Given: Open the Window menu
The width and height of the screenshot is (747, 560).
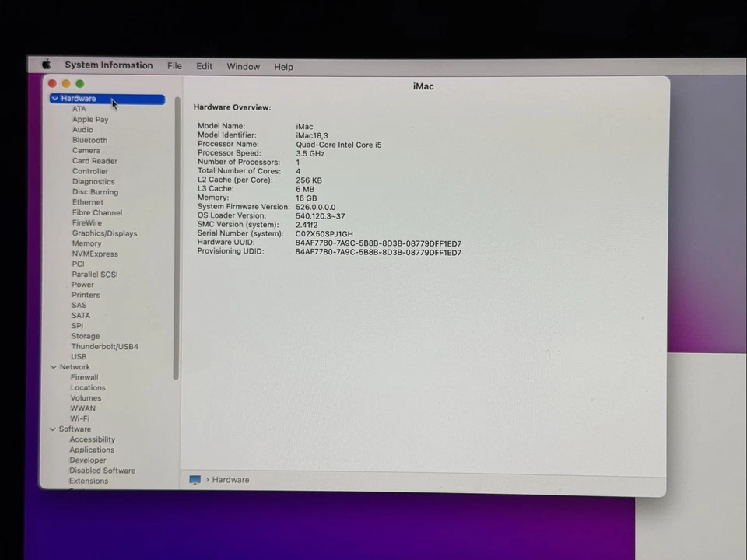Looking at the screenshot, I should coord(243,66).
